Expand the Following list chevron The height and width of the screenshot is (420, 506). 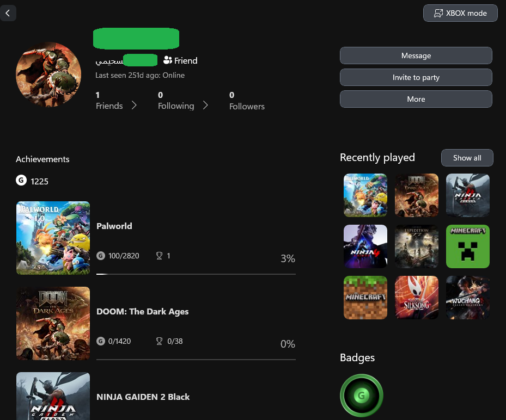click(x=205, y=105)
